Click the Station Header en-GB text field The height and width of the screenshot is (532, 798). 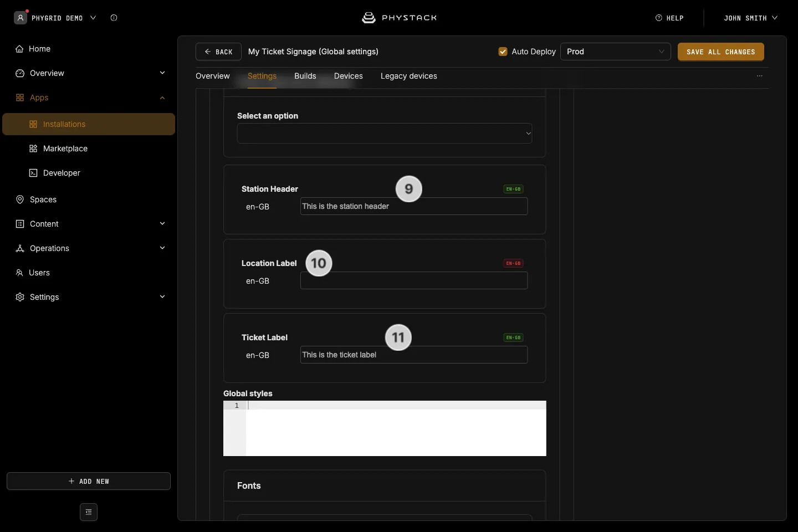click(414, 206)
